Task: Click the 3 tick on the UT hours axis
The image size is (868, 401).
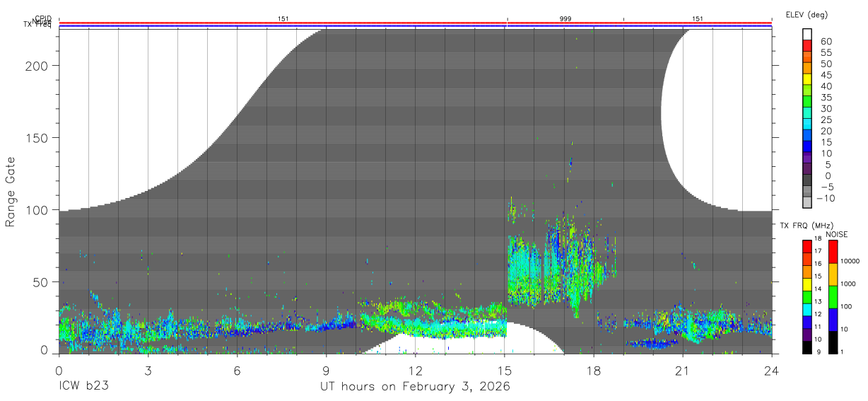Action: [148, 370]
